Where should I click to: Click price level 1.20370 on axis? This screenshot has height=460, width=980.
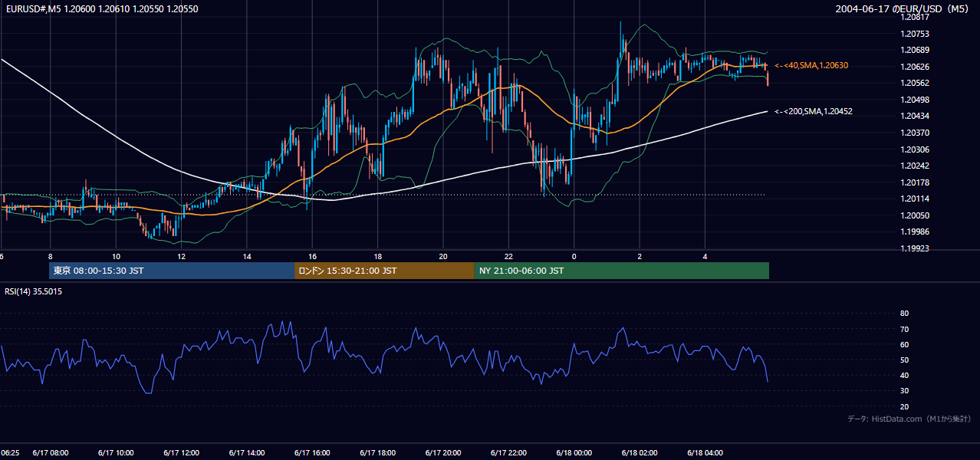coord(914,133)
